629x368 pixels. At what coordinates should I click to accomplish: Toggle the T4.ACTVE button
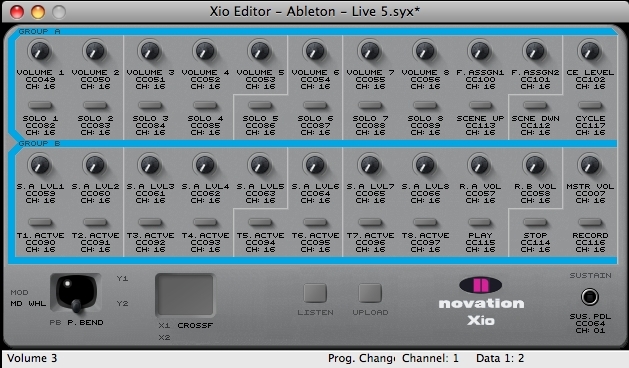tap(205, 222)
